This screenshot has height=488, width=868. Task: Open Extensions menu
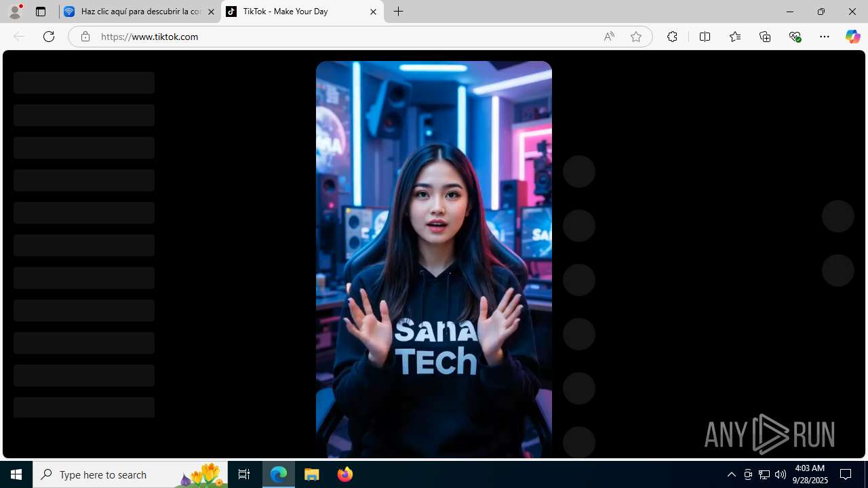672,37
